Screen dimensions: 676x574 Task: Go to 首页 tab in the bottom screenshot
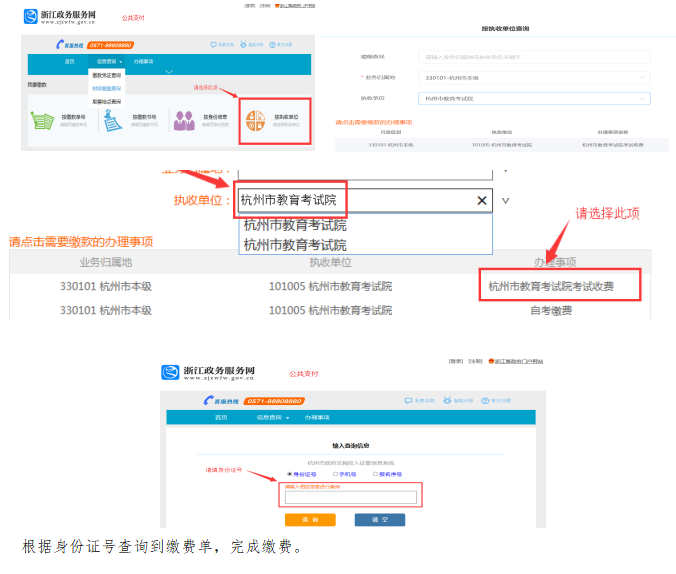(x=221, y=417)
